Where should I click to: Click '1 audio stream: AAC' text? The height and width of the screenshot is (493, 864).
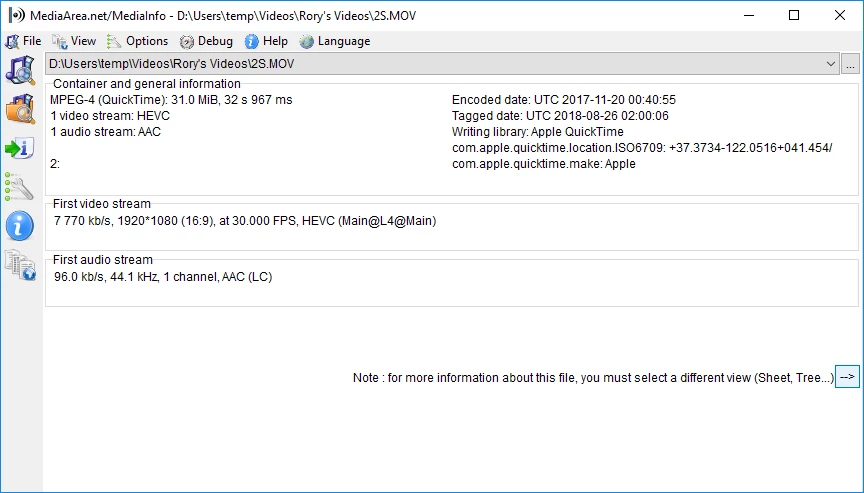[x=105, y=132]
